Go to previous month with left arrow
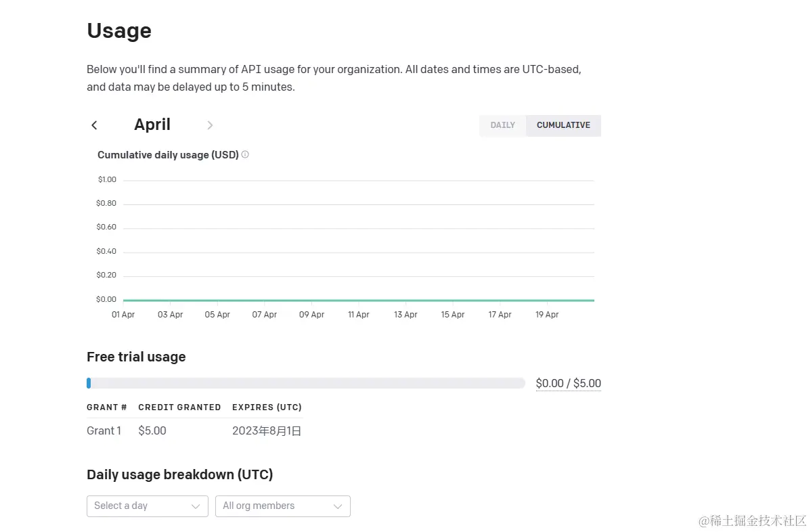The image size is (811, 532). point(94,125)
